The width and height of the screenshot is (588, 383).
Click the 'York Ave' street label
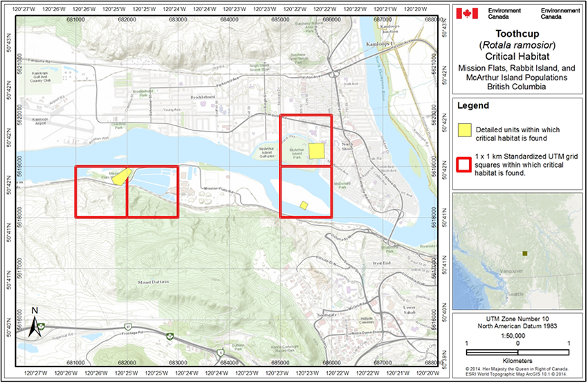[351, 84]
